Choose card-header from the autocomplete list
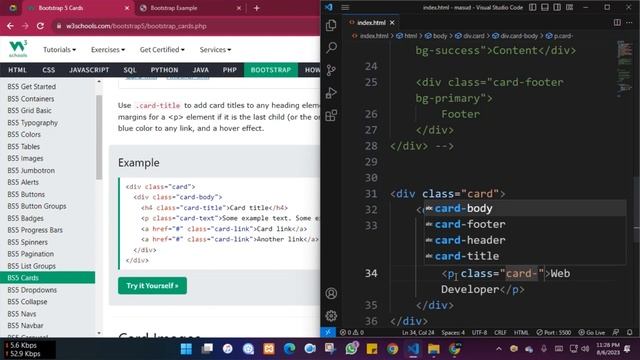This screenshot has height=360, width=640. tap(525, 240)
